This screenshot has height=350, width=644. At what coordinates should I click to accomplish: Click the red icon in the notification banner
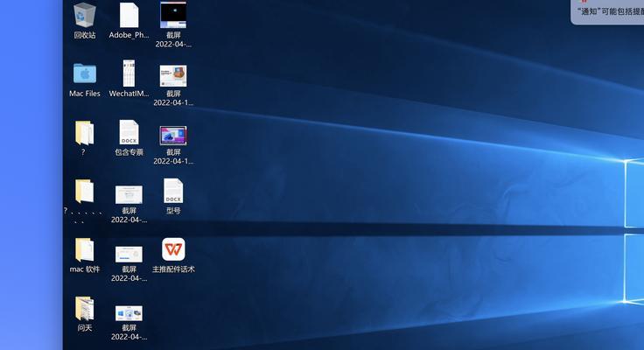click(x=583, y=3)
